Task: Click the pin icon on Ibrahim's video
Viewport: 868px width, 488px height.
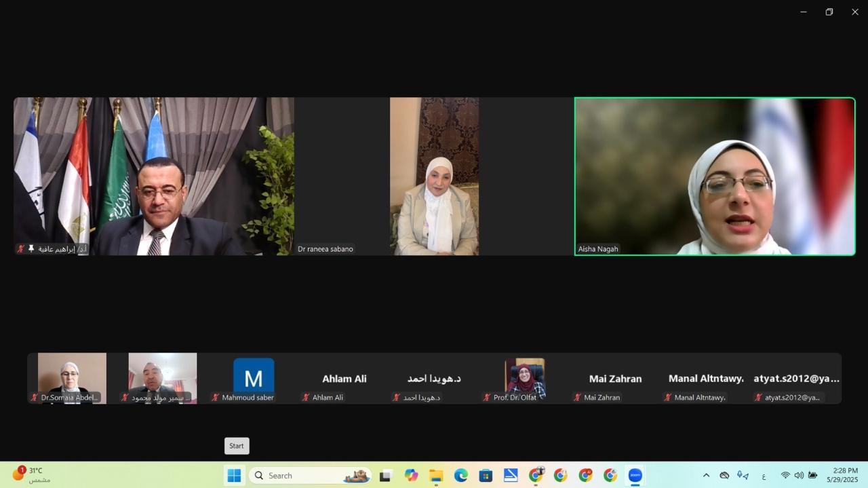Action: tap(31, 249)
